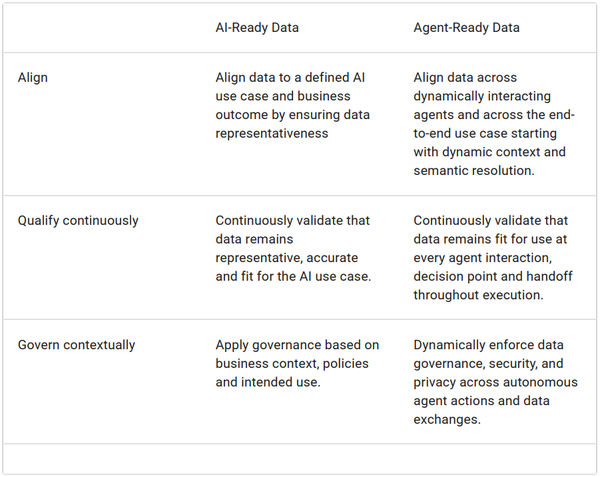The height and width of the screenshot is (477, 600).
Task: Select the Qualify continuously row label
Action: [78, 221]
